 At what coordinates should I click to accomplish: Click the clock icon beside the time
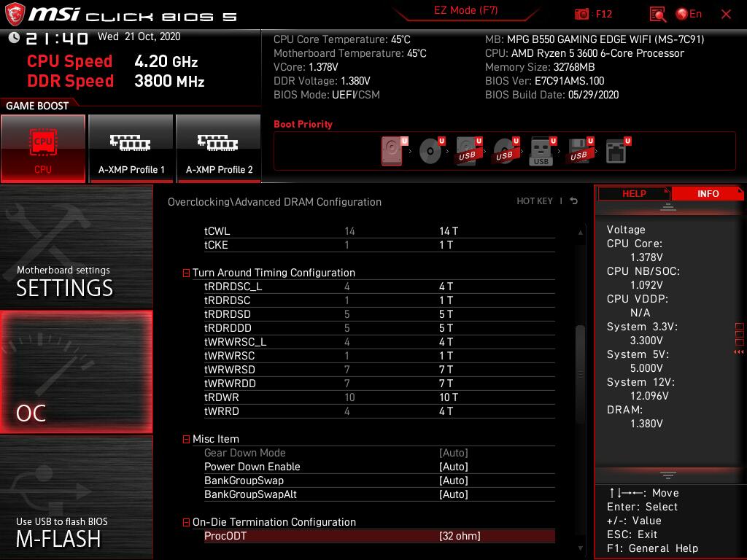click(15, 37)
